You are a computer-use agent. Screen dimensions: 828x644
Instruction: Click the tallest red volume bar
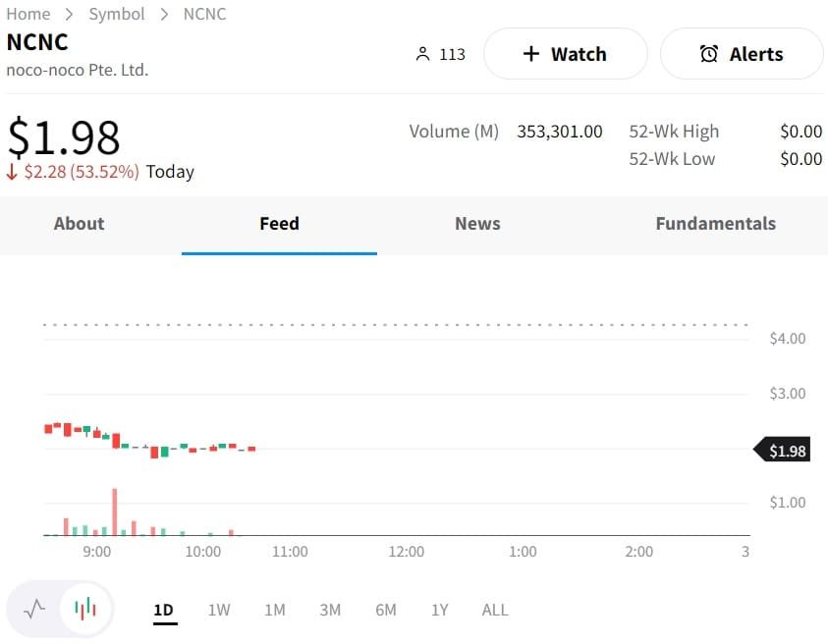(115, 510)
